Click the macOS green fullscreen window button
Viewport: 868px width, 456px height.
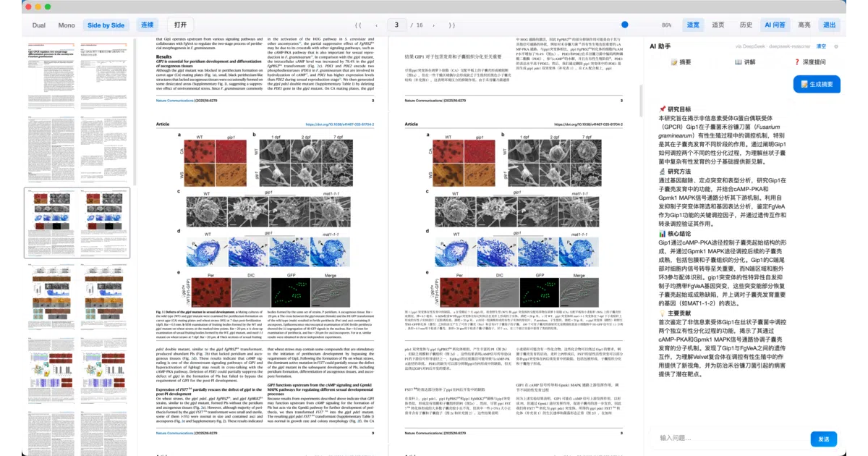[48, 7]
